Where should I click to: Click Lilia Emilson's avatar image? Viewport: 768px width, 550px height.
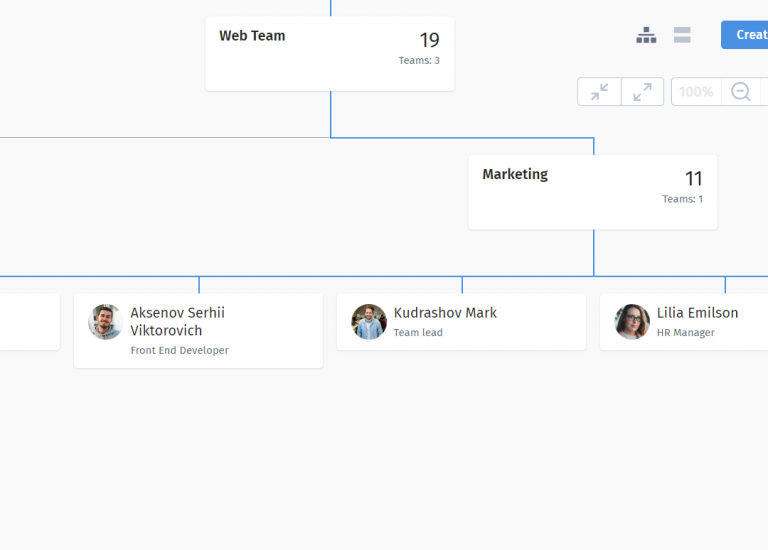[x=632, y=322]
